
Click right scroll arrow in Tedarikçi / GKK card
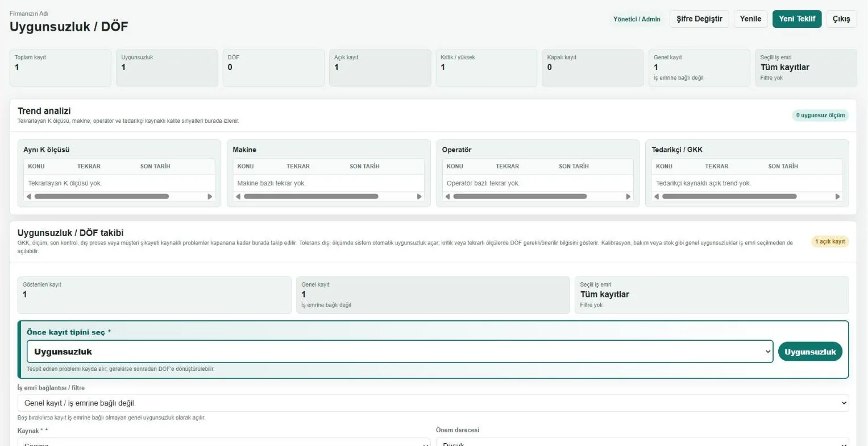click(x=837, y=197)
